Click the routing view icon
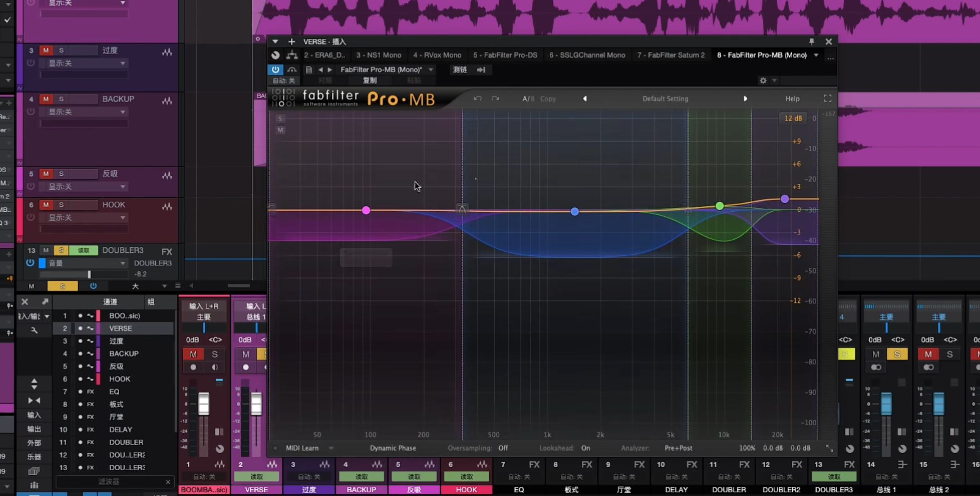Viewport: 980px width, 496px height. (292, 55)
